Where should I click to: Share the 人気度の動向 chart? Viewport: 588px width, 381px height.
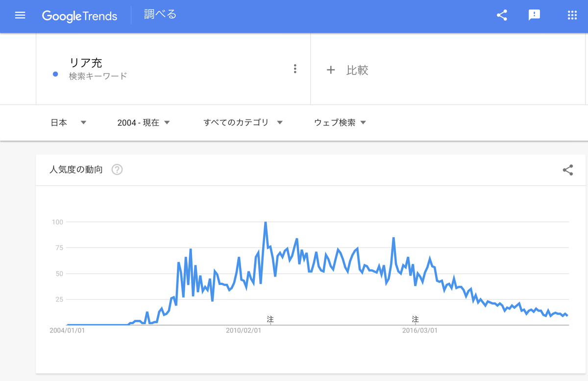567,170
